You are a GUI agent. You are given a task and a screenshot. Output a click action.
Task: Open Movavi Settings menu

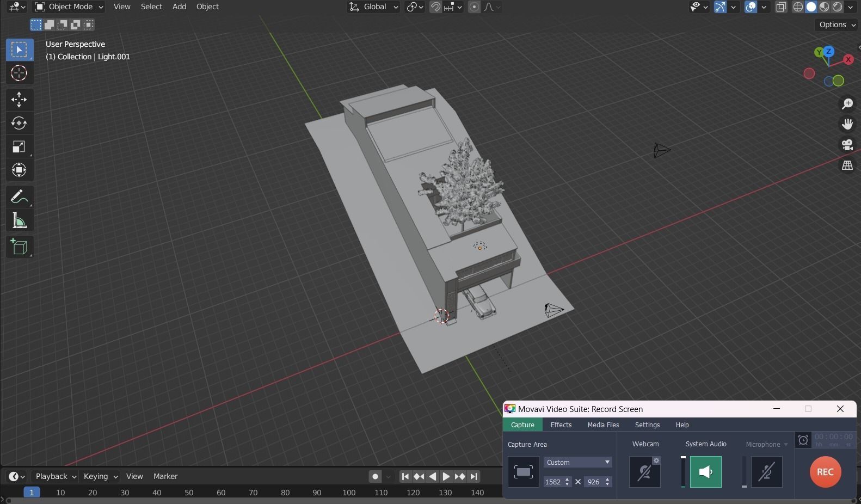pyautogui.click(x=647, y=425)
